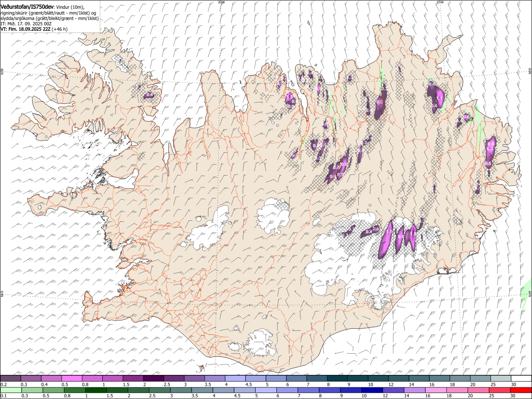Click the 'IT: Mið. 17. 09. 2025 00Z' line
532x399 pixels.
click(26, 24)
